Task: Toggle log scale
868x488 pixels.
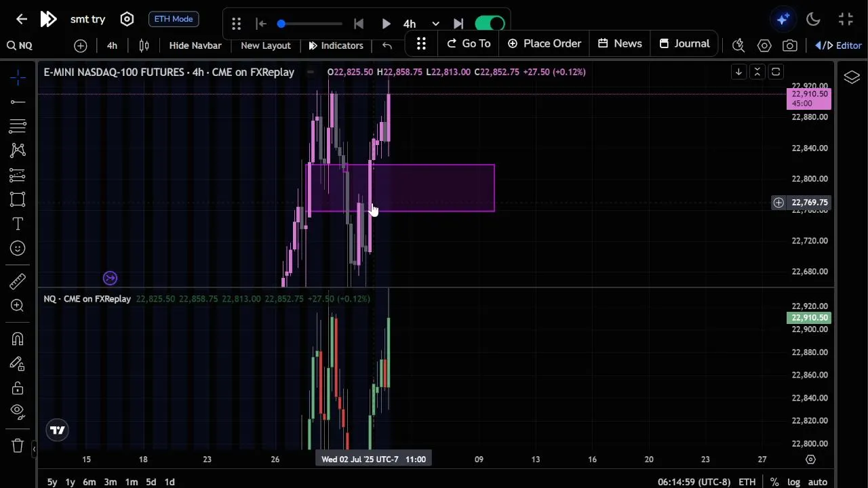Action: [x=793, y=482]
